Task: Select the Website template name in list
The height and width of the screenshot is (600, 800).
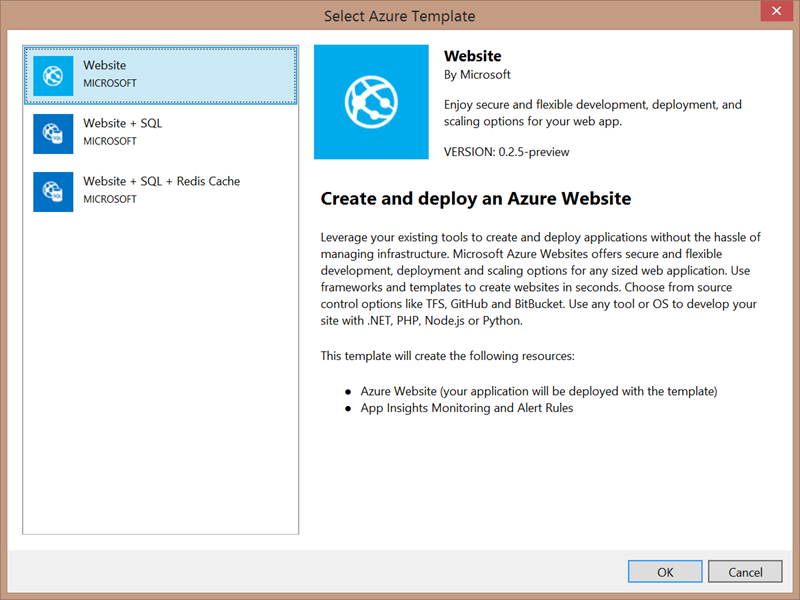Action: (105, 65)
